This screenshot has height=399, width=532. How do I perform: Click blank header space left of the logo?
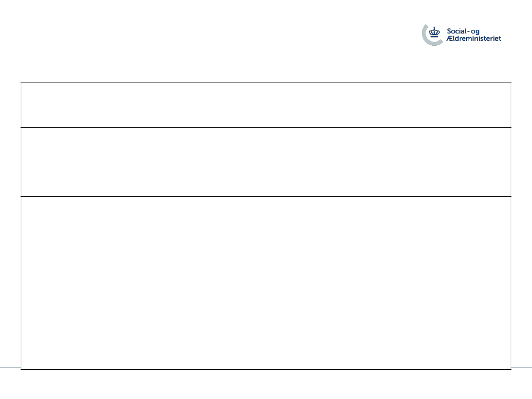(210, 34)
